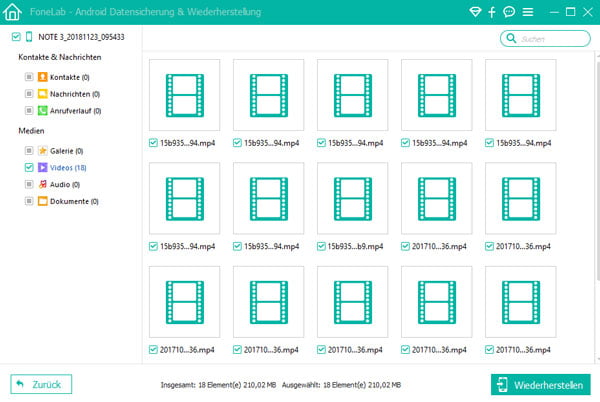Uncheck the Videos category checkbox
This screenshot has height=402, width=600.
28,167
